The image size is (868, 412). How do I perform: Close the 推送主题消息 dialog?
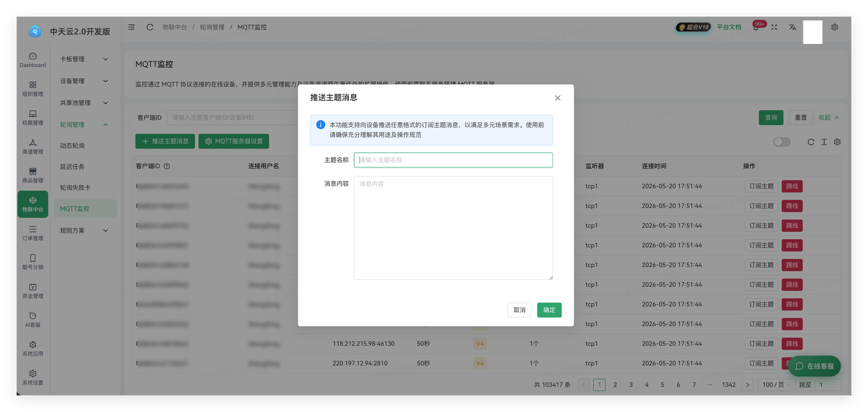tap(557, 98)
